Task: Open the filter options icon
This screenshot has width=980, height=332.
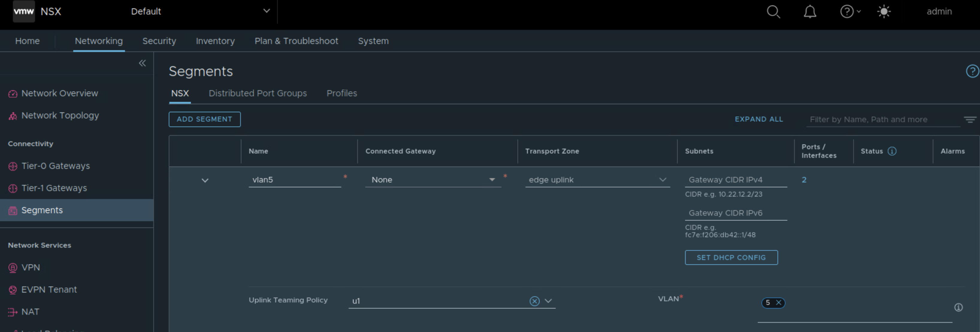Action: tap(970, 120)
